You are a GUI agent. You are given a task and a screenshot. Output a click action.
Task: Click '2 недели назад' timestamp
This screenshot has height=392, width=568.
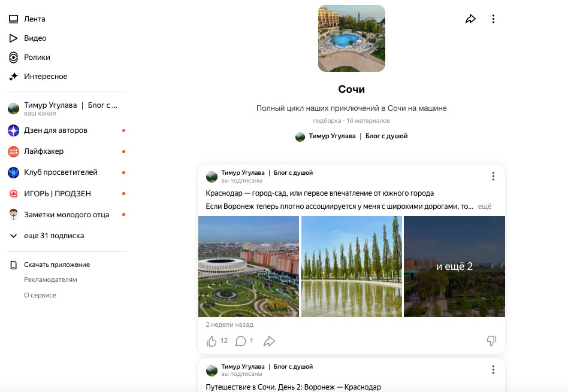(x=229, y=324)
